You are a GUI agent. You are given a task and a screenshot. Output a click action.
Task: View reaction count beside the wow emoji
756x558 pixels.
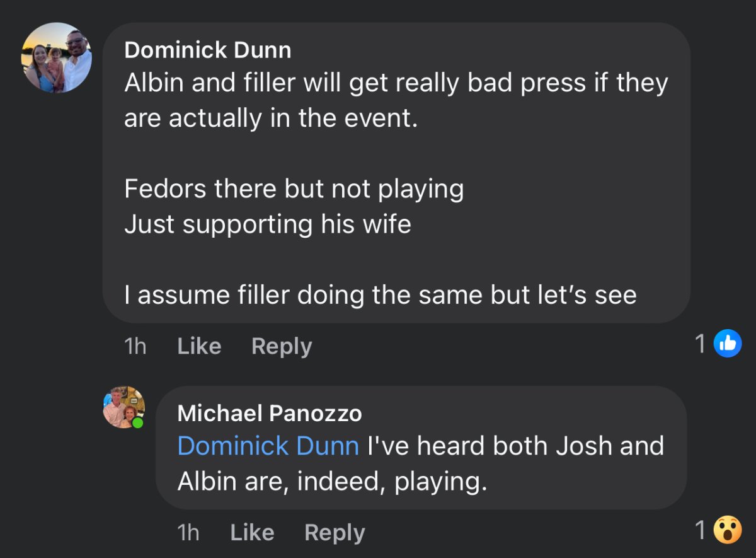point(700,531)
